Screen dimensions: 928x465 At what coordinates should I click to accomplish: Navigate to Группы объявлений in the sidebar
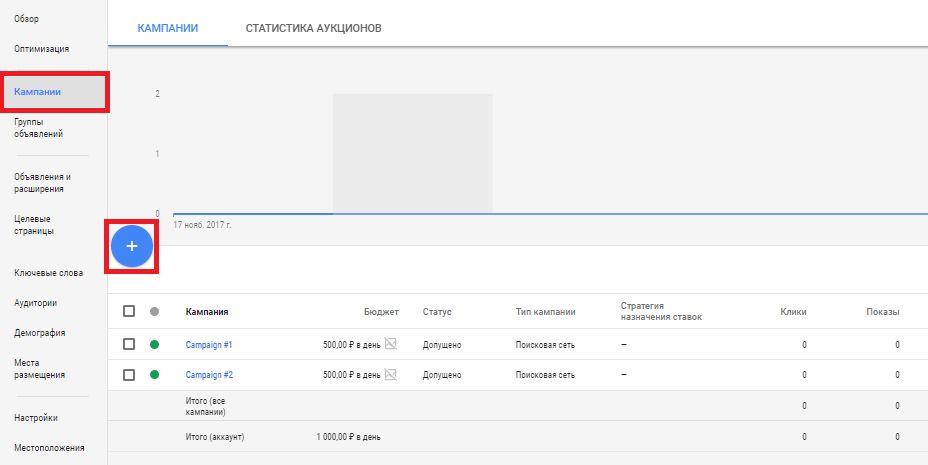(39, 128)
